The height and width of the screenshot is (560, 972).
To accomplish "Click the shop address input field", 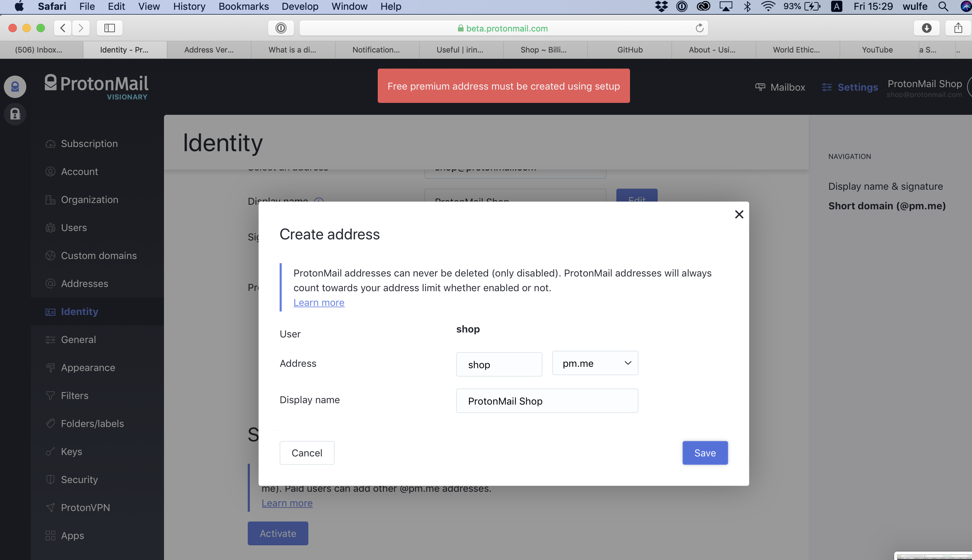I will (499, 364).
